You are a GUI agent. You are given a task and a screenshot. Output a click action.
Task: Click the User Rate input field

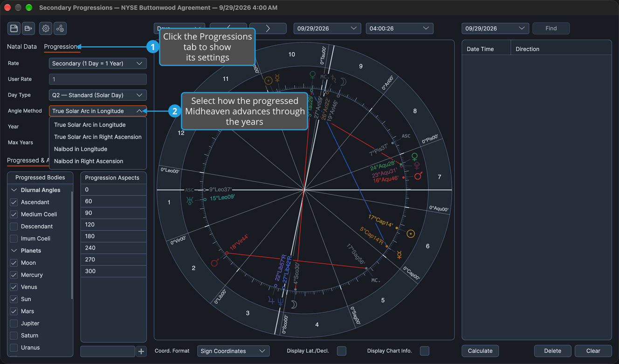(x=98, y=79)
